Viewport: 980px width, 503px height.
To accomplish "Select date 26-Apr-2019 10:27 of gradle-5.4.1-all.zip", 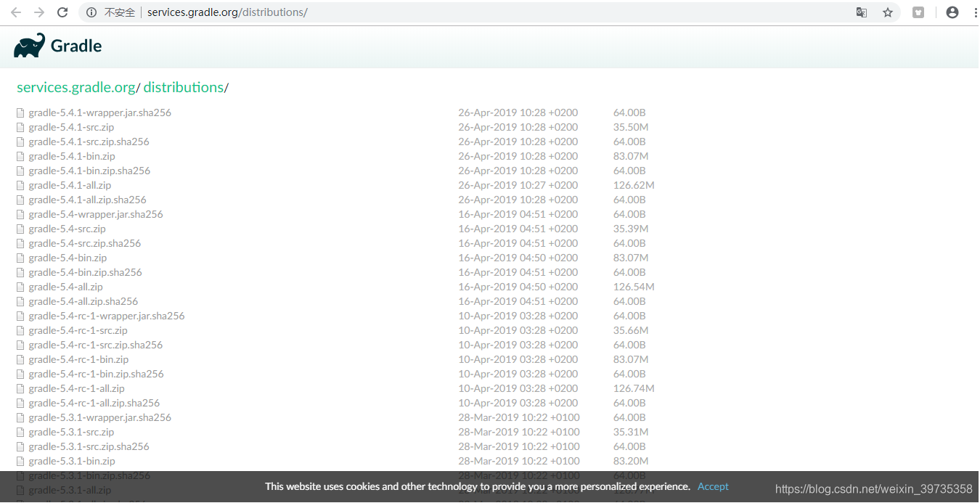I will coord(518,185).
